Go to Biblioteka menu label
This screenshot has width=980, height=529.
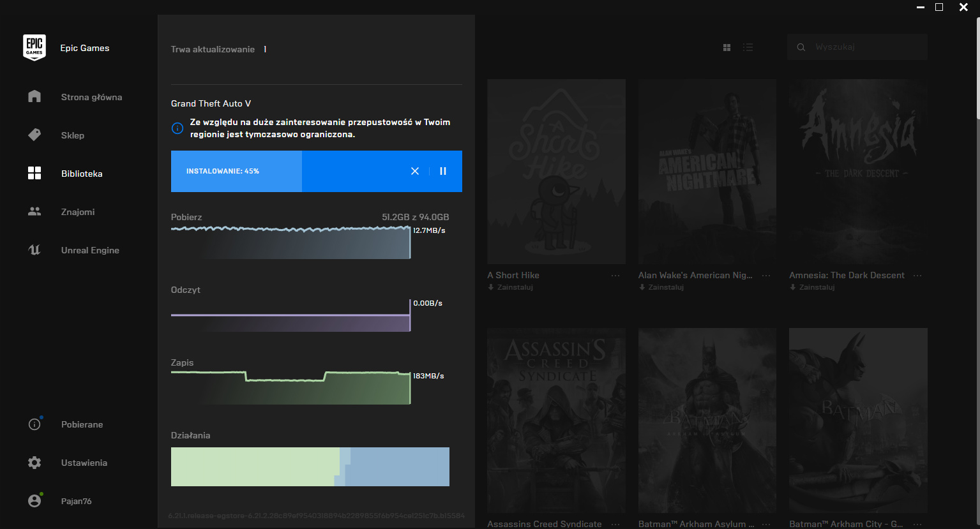[82, 174]
